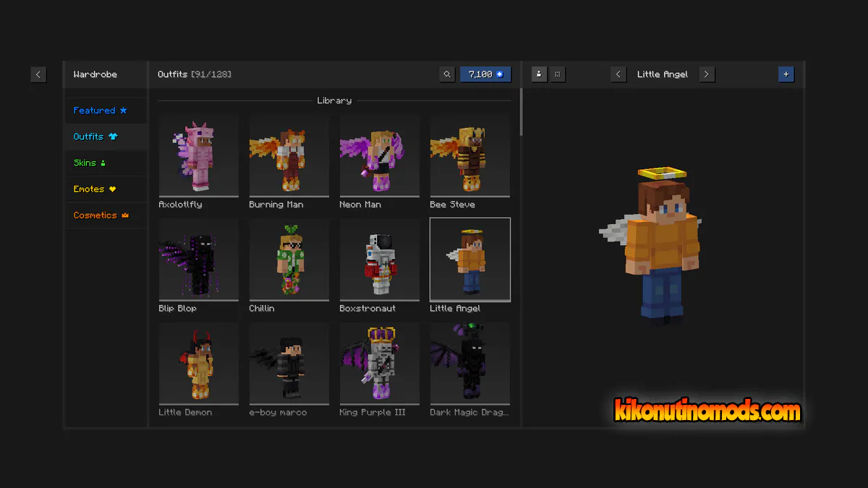The width and height of the screenshot is (868, 488).
Task: Select the Axolotlfly outfit thumbnail
Action: pyautogui.click(x=199, y=155)
